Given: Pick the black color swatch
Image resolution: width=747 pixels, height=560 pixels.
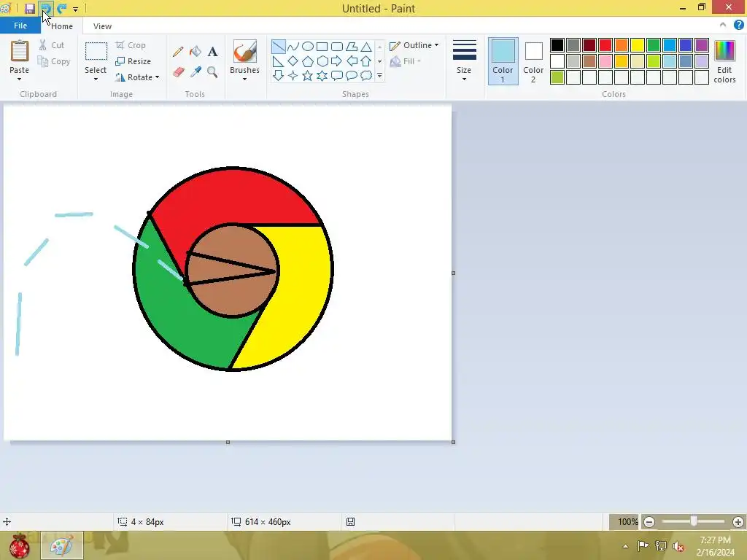Looking at the screenshot, I should coord(557,45).
